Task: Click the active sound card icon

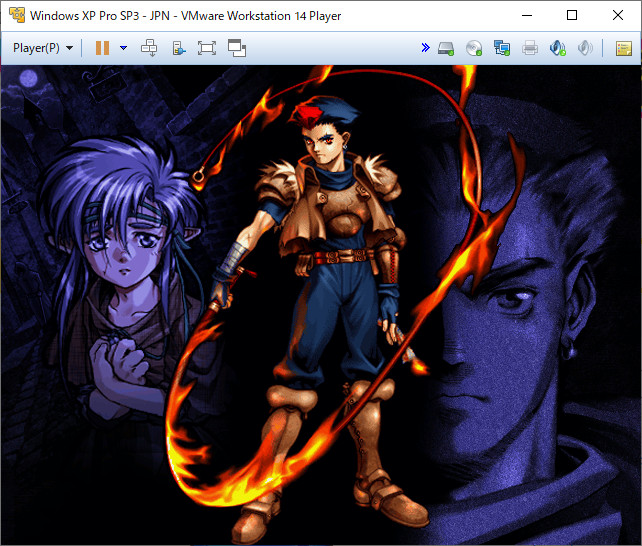Action: point(557,48)
